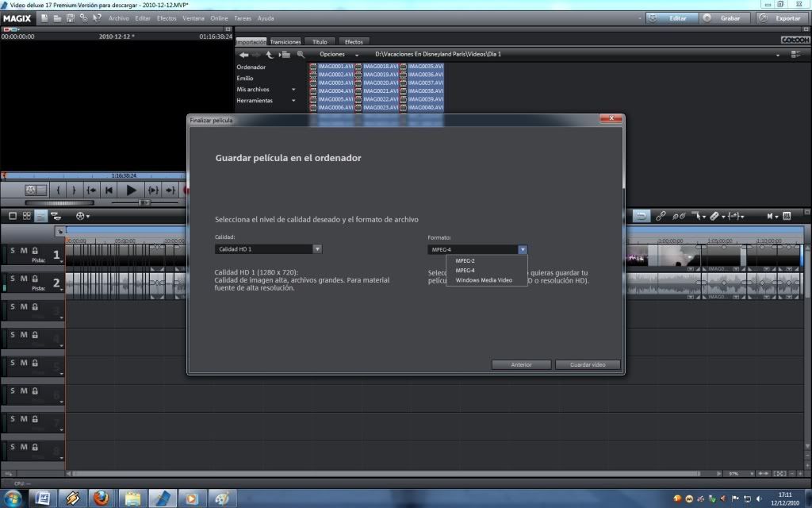Open the Efectos menu in menu bar
812x508 pixels.
coord(167,18)
